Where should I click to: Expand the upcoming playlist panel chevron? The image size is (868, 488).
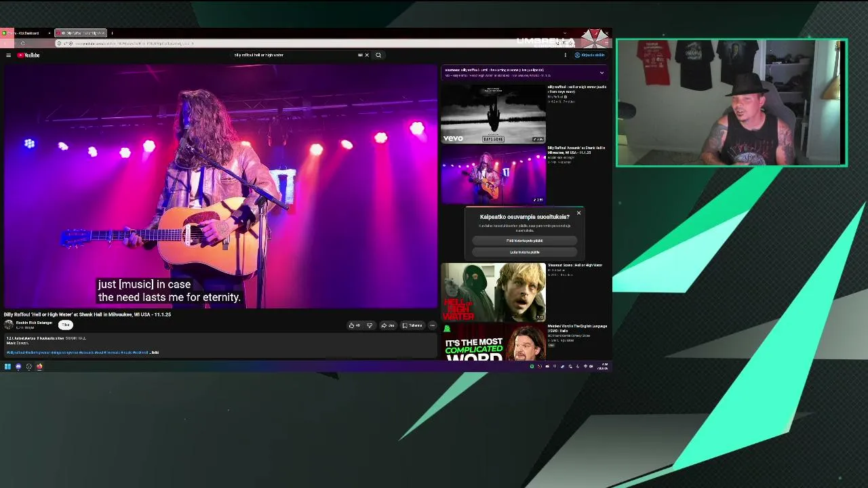(601, 73)
